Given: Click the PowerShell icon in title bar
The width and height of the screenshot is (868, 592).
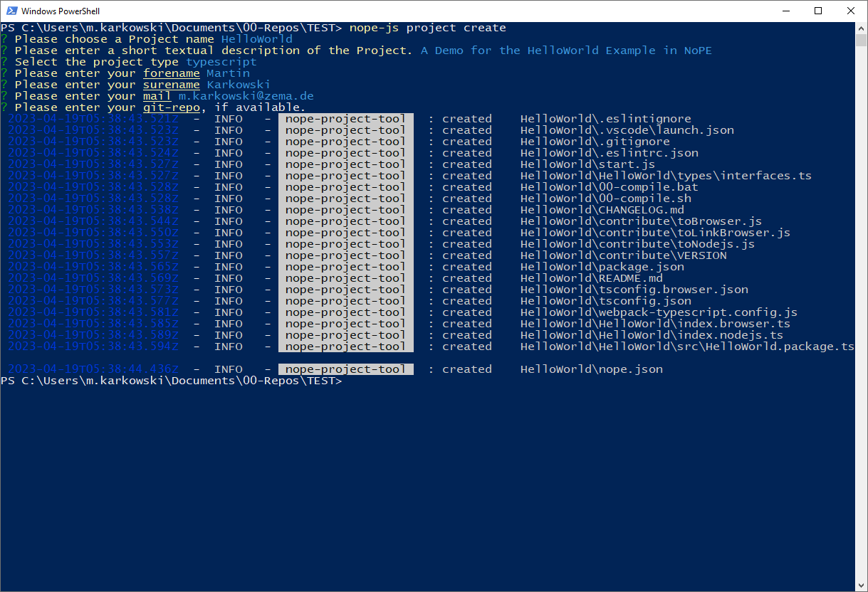Looking at the screenshot, I should pos(12,11).
